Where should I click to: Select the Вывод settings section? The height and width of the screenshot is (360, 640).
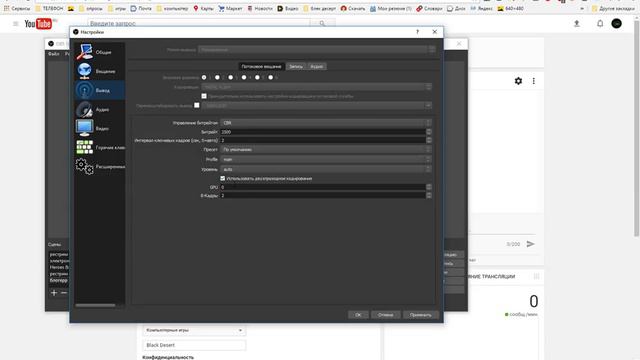[x=100, y=90]
